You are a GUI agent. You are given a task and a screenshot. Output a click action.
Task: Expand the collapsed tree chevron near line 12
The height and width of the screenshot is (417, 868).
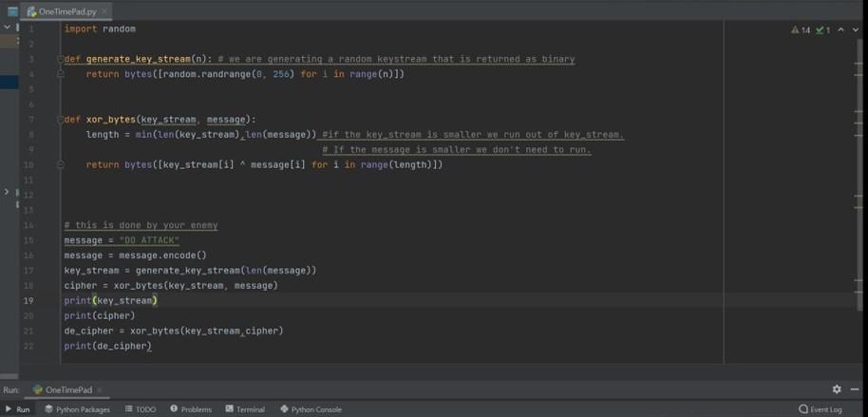pos(7,192)
